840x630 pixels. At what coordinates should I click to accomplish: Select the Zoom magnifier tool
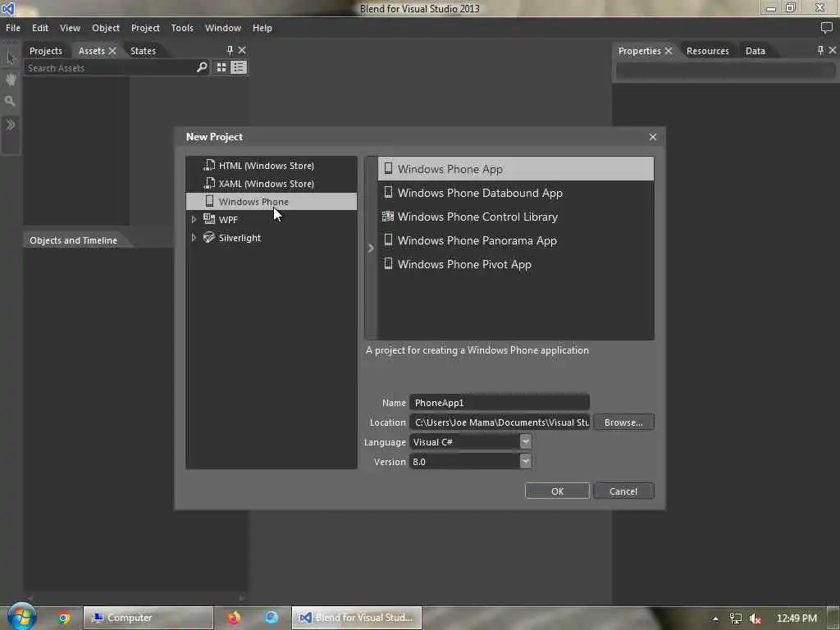point(10,101)
